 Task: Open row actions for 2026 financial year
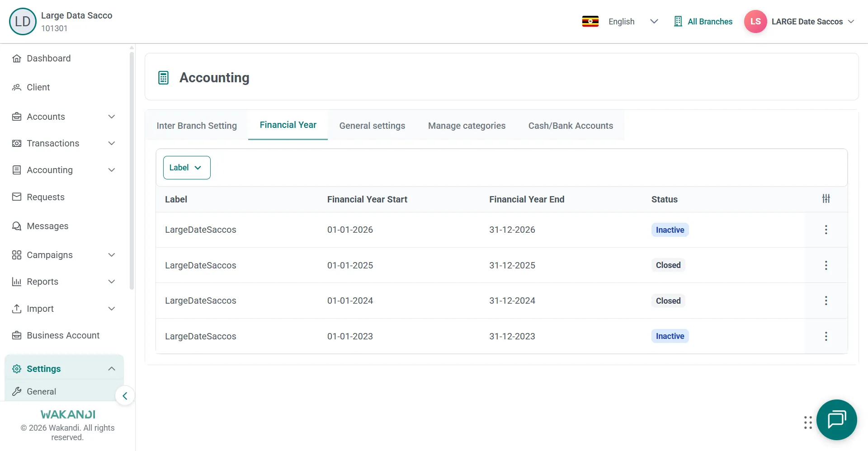[x=826, y=230]
